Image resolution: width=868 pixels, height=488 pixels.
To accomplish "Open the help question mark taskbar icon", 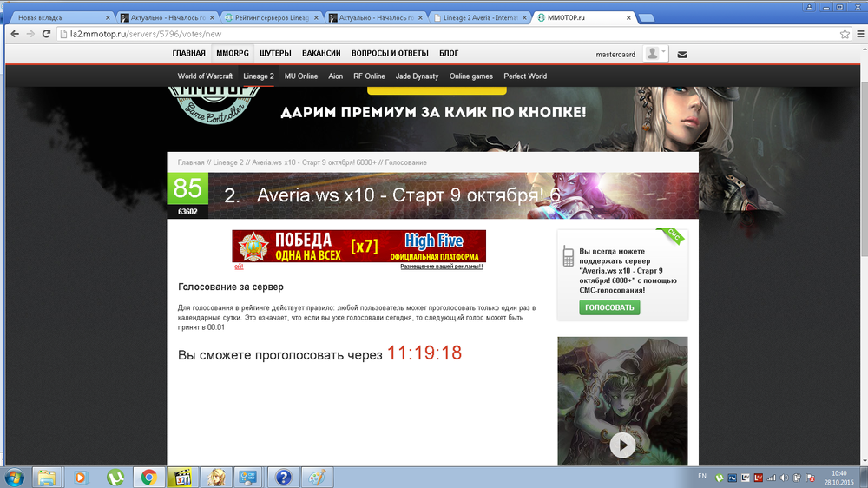I will [x=283, y=478].
